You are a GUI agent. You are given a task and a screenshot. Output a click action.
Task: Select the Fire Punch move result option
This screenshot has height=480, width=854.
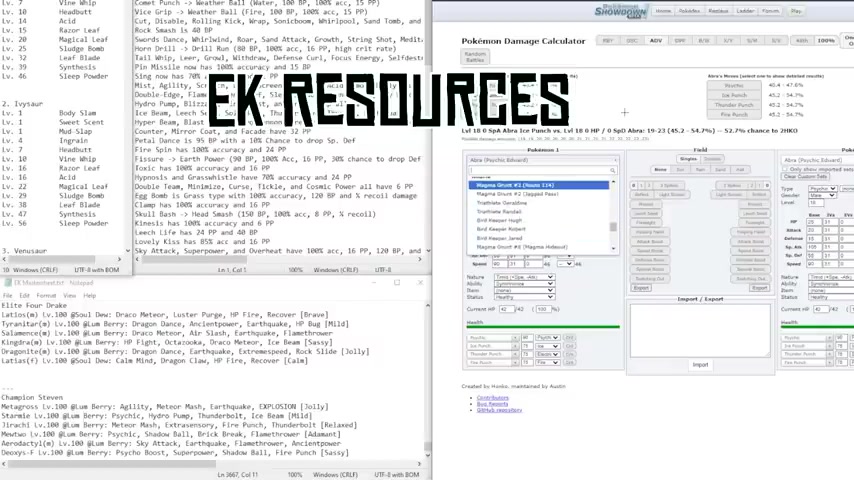733,115
